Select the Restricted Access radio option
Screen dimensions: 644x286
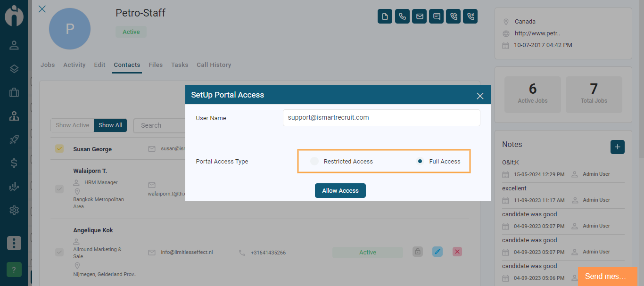click(314, 161)
